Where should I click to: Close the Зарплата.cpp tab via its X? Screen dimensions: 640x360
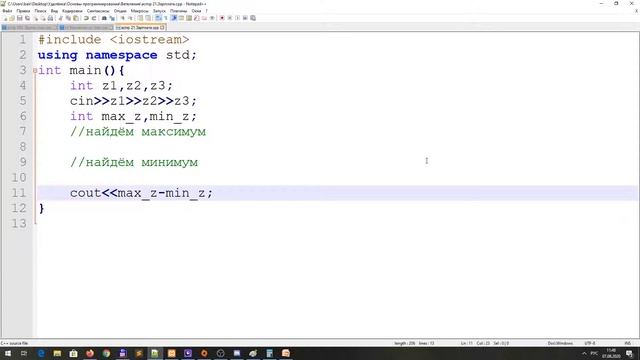pos(162,27)
